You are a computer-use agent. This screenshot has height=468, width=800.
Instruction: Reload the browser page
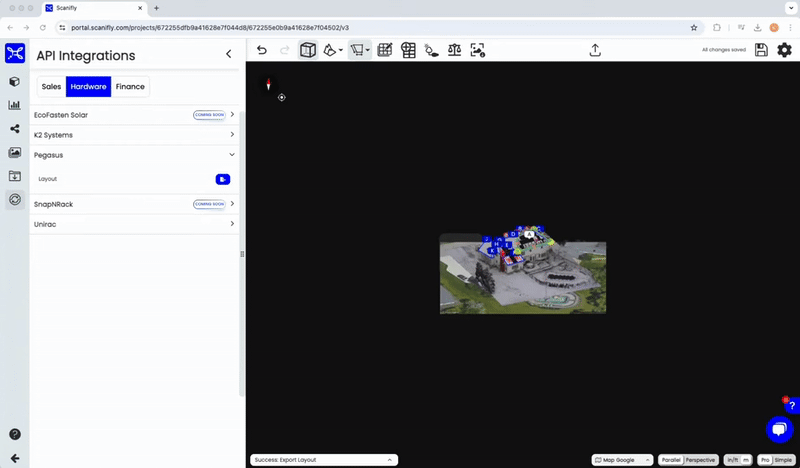(x=43, y=28)
